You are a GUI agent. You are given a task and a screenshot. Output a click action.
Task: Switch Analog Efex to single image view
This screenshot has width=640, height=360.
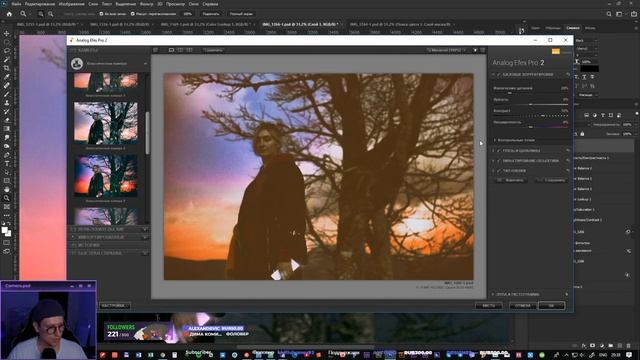171,50
